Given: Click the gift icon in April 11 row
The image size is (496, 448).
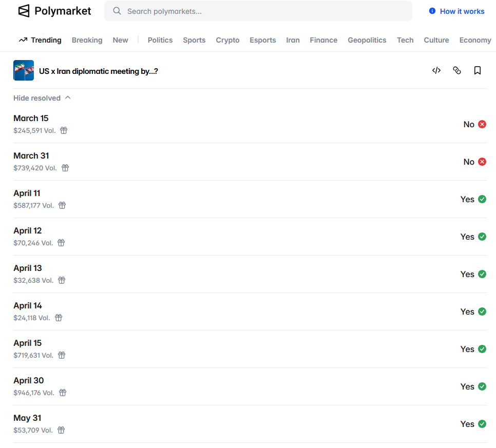Looking at the screenshot, I should click(x=62, y=205).
